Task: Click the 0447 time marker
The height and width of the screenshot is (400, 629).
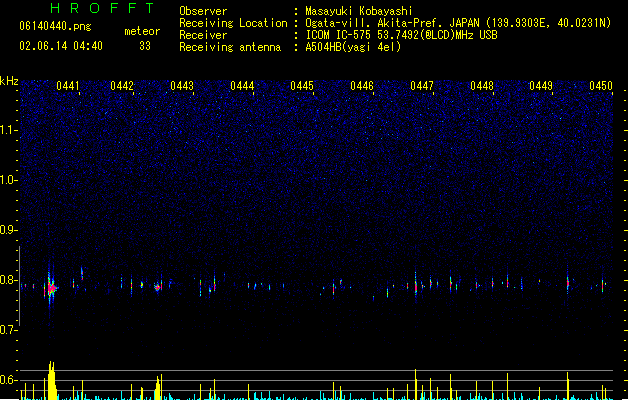Action: coord(422,86)
